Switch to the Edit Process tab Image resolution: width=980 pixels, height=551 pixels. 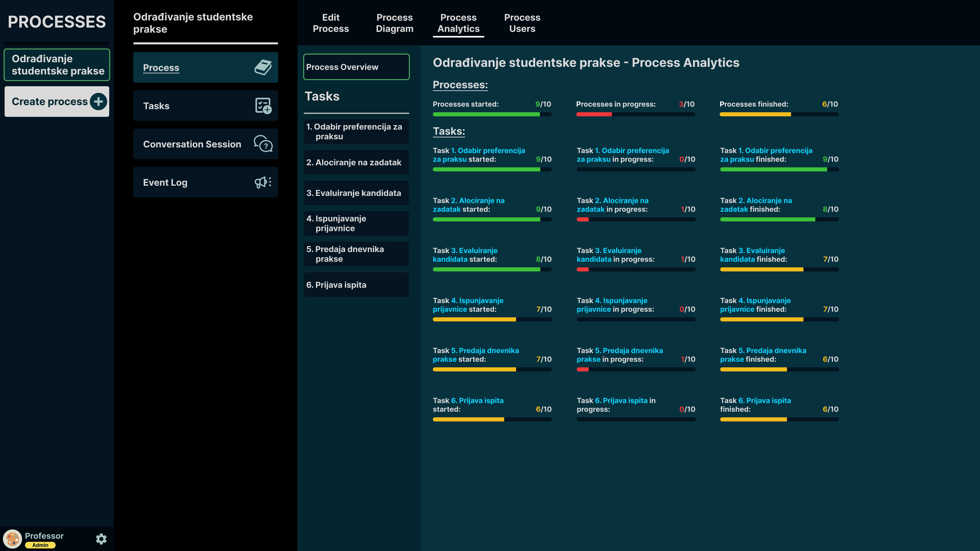330,23
